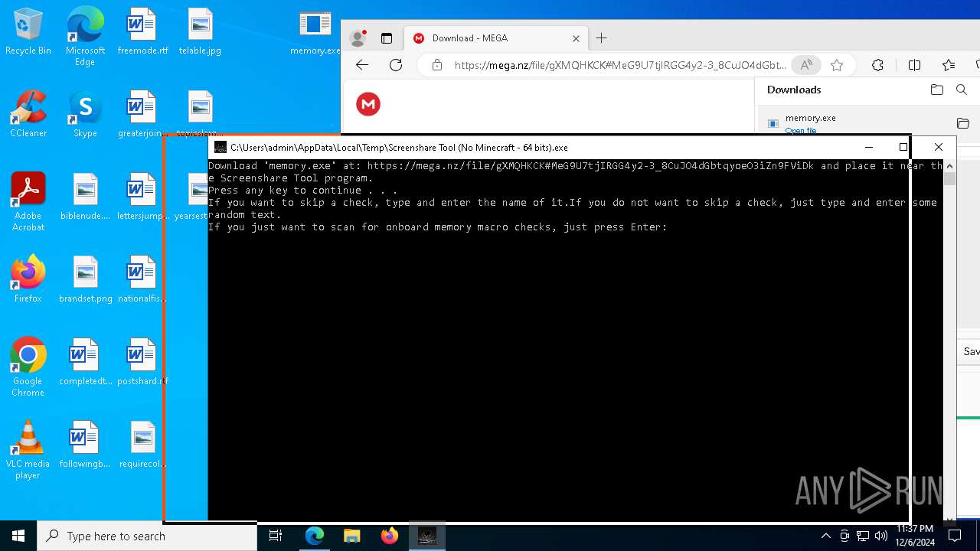Click the console scrollbar up arrow
980x551 pixels.
pos(949,165)
